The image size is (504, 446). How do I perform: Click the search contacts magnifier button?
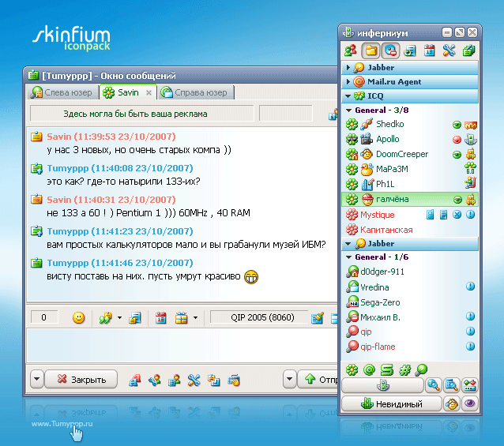pos(433,385)
